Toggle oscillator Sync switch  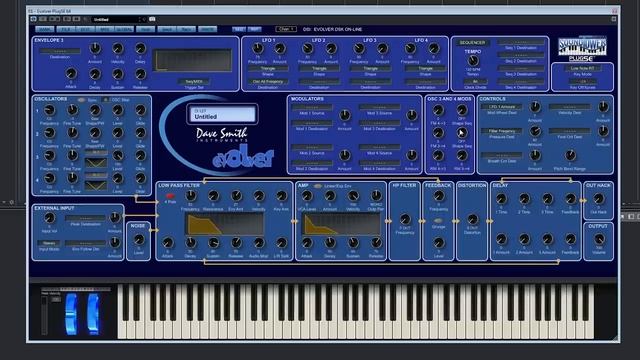pos(81,100)
